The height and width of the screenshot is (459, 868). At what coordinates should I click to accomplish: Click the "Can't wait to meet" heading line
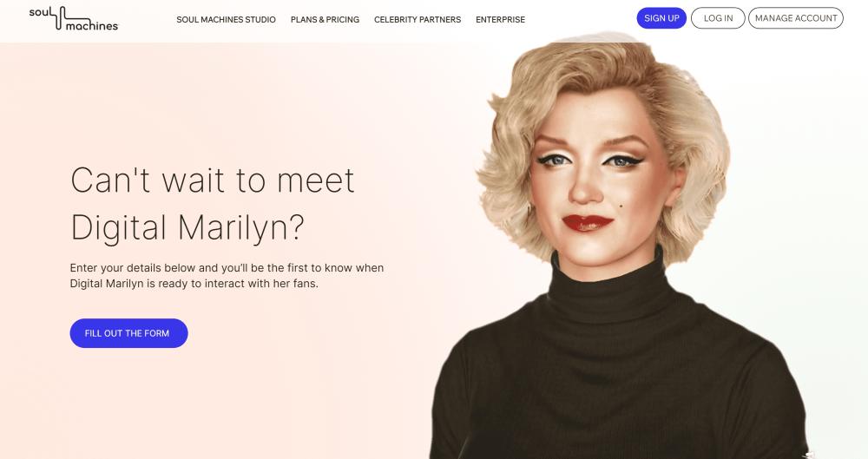tap(213, 180)
